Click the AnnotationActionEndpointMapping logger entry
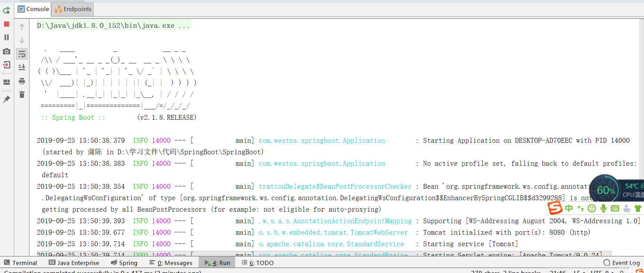644x273 pixels. point(335,221)
